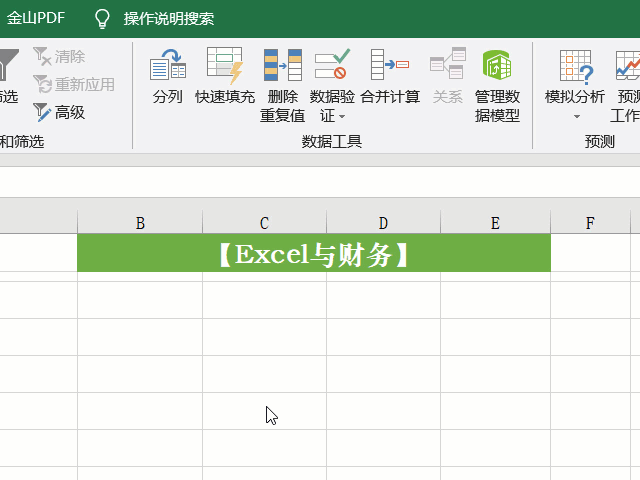Click the 操作说明搜索 search box

tap(169, 19)
